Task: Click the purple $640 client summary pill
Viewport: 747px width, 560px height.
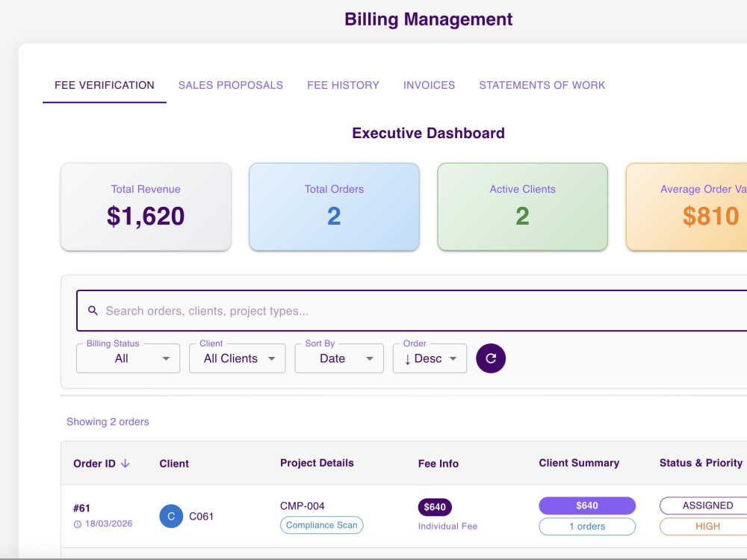Action: (587, 505)
